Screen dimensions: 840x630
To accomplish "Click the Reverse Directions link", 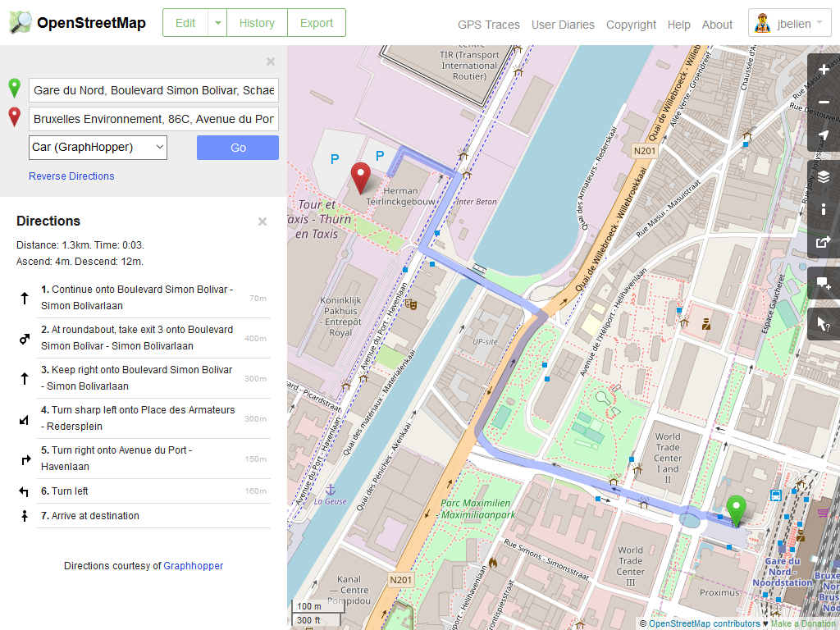I will [71, 176].
